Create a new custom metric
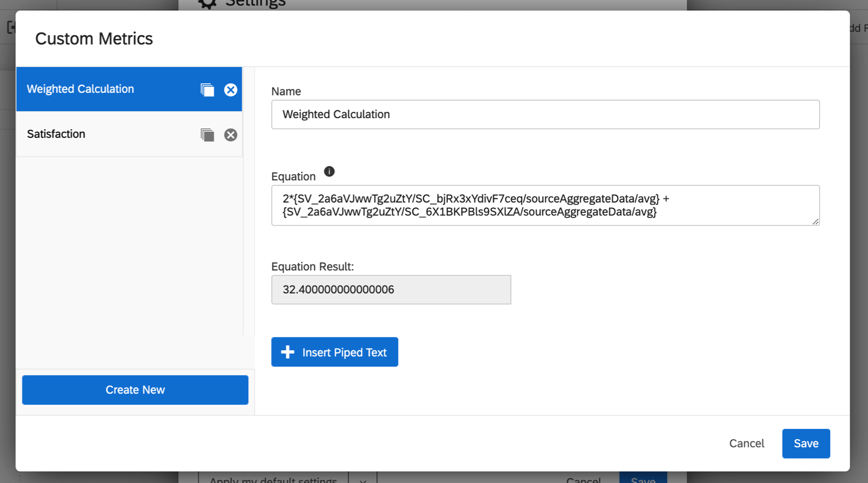The height and width of the screenshot is (483, 868). (x=135, y=390)
